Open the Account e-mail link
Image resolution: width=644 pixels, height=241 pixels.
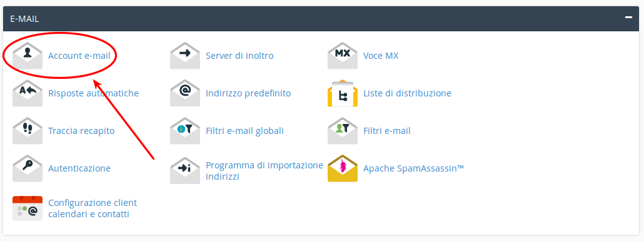tap(79, 56)
